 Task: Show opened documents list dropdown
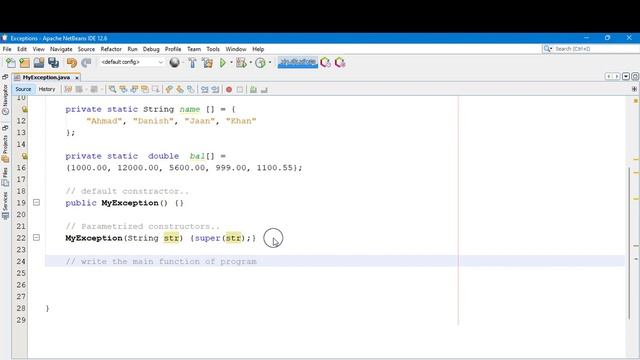coord(626,76)
